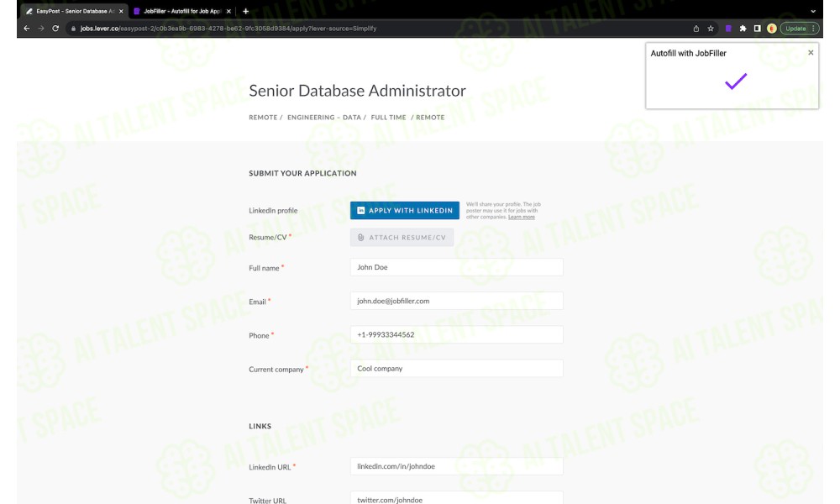Open the Learn more link

coord(522,217)
